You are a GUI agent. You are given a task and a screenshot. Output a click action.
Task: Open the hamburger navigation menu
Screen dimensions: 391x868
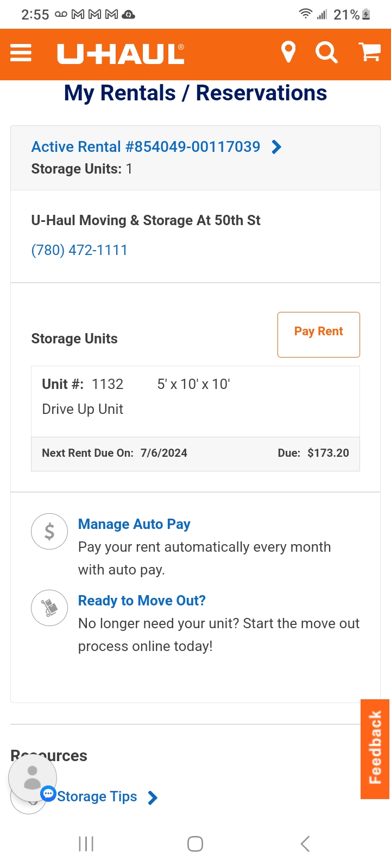[21, 53]
